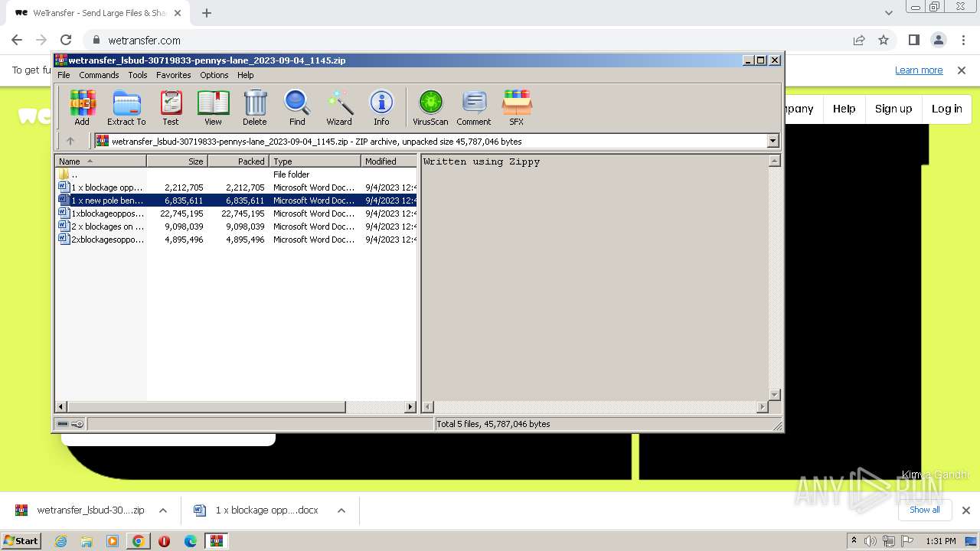Open the Find tool
This screenshot has width=980, height=551.
tap(297, 107)
